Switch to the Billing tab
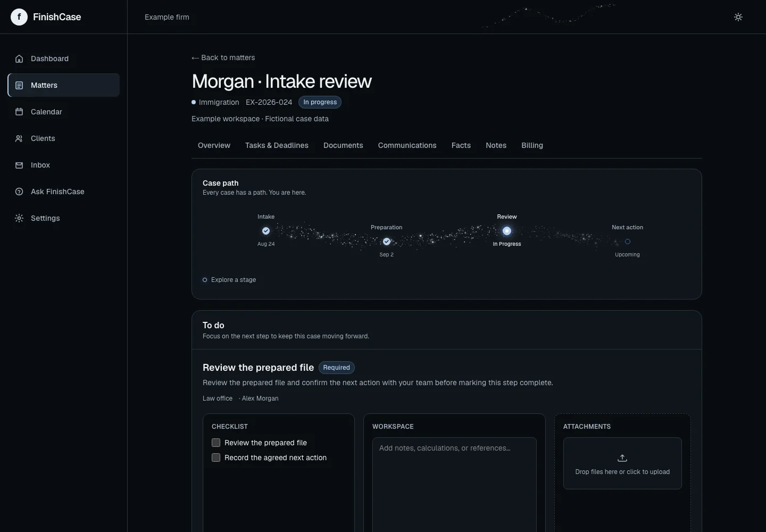The width and height of the screenshot is (766, 532). click(x=532, y=145)
